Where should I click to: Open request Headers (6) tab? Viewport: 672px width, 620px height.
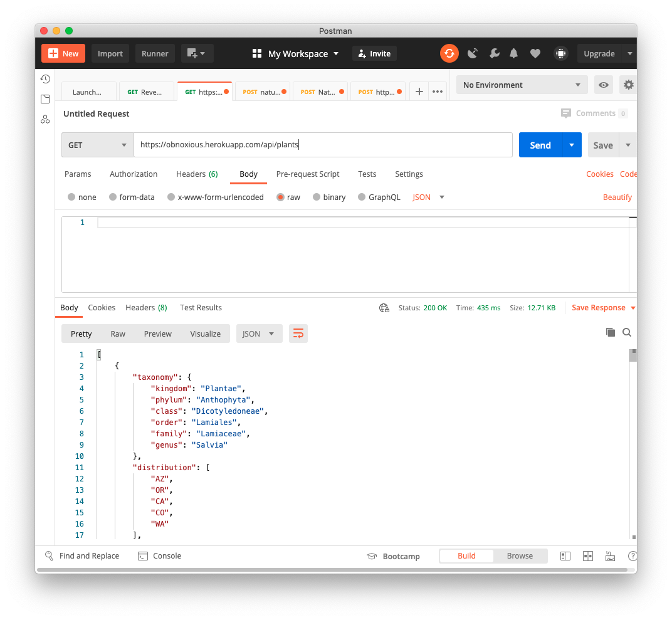coord(197,174)
